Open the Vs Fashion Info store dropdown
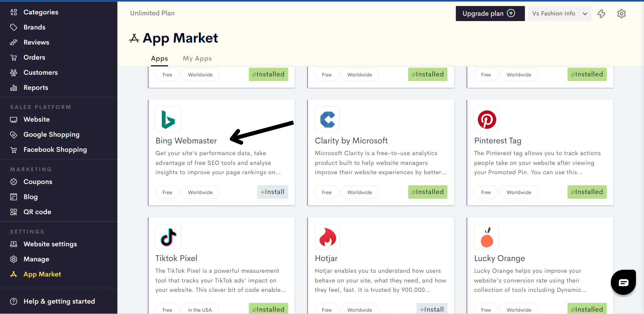 point(559,14)
